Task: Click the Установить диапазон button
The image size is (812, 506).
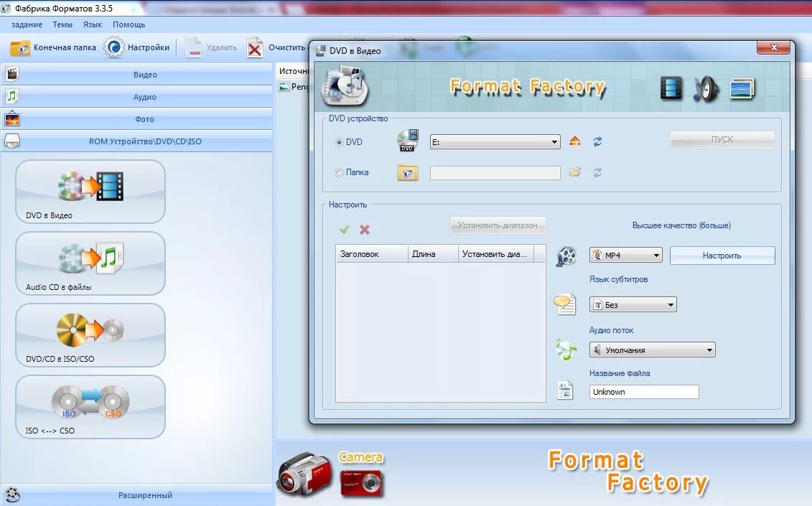Action: (498, 225)
